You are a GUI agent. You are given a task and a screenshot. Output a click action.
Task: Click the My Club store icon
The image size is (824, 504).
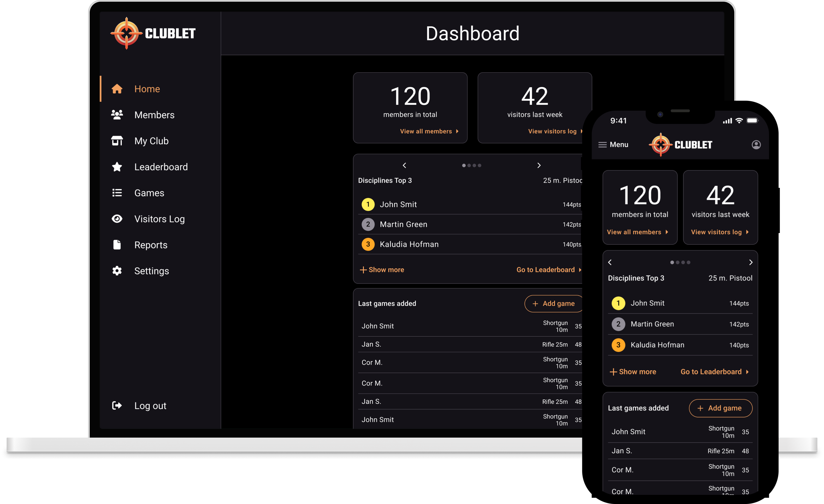point(117,141)
